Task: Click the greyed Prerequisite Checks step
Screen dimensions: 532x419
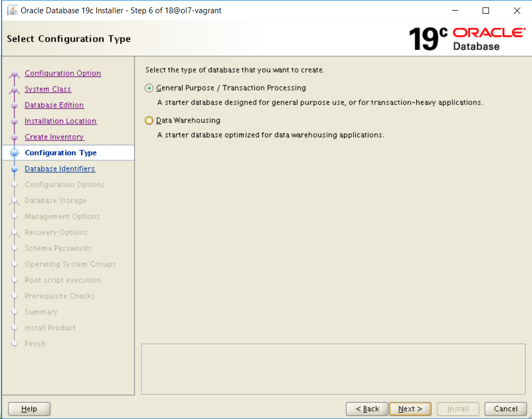Action: coord(59,296)
